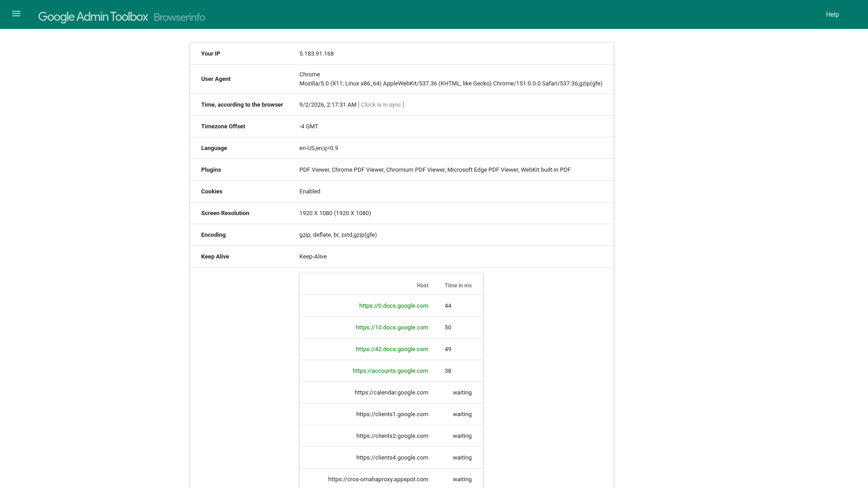Select the IP address 5.183.91.168
Screen dimensions: 868x488
click(x=316, y=54)
